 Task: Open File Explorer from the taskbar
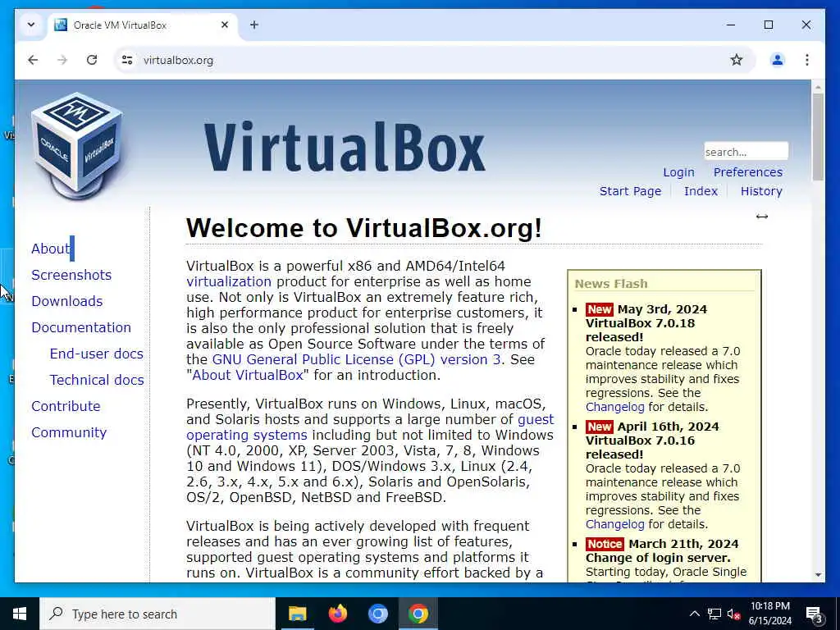coord(297,614)
